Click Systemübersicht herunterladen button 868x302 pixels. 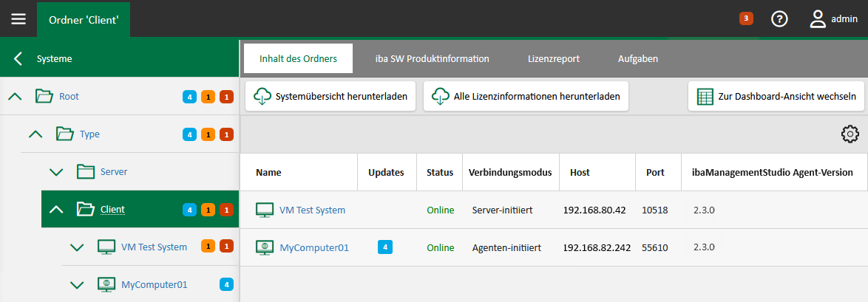point(330,97)
